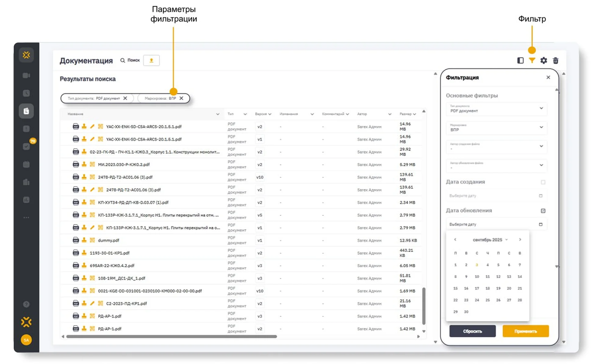Remove the Маркировка ВПР filter chip
Screen dimensions: 593x364
(181, 98)
